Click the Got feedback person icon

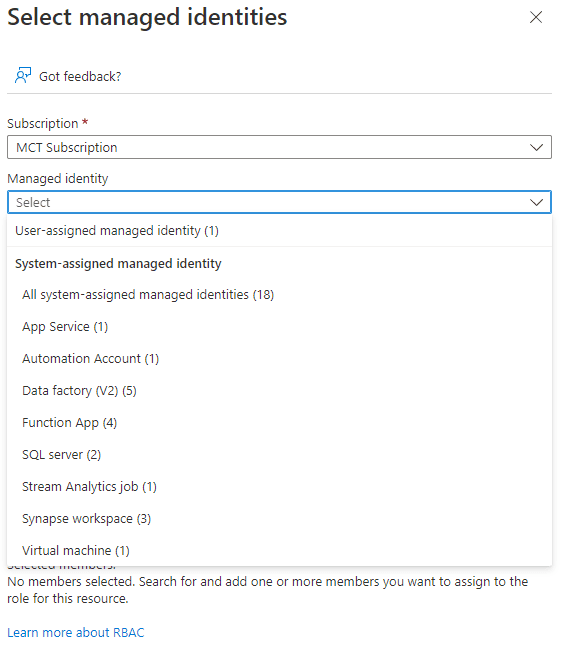pos(23,76)
